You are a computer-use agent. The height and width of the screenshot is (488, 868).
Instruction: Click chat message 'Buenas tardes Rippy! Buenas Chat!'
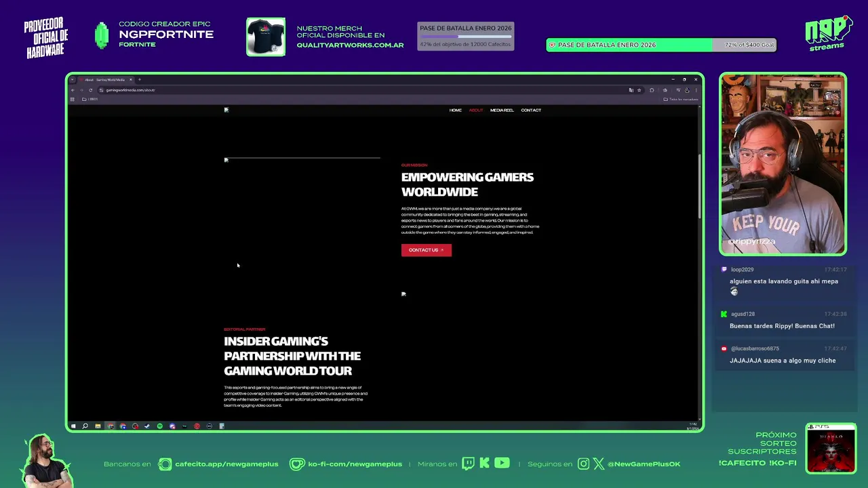(782, 326)
